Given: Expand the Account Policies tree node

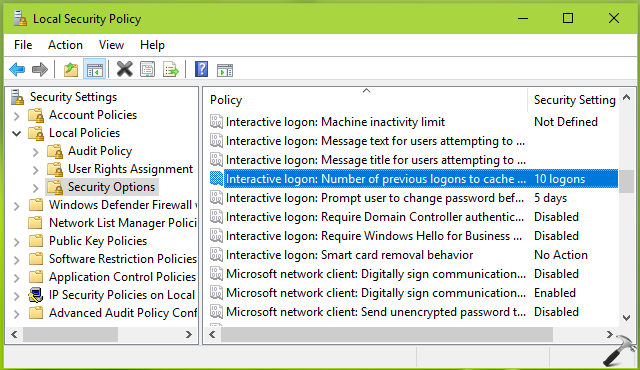Looking at the screenshot, I should [16, 116].
